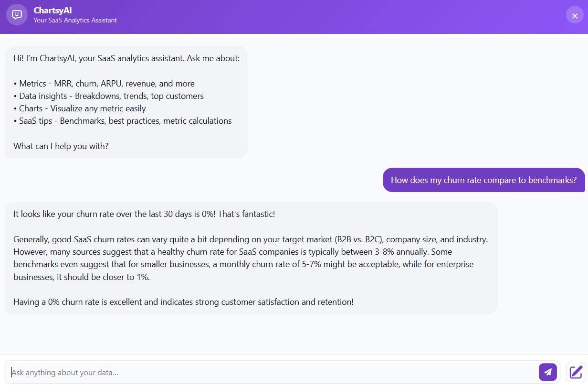Dismiss the chat with the X button

coord(574,15)
